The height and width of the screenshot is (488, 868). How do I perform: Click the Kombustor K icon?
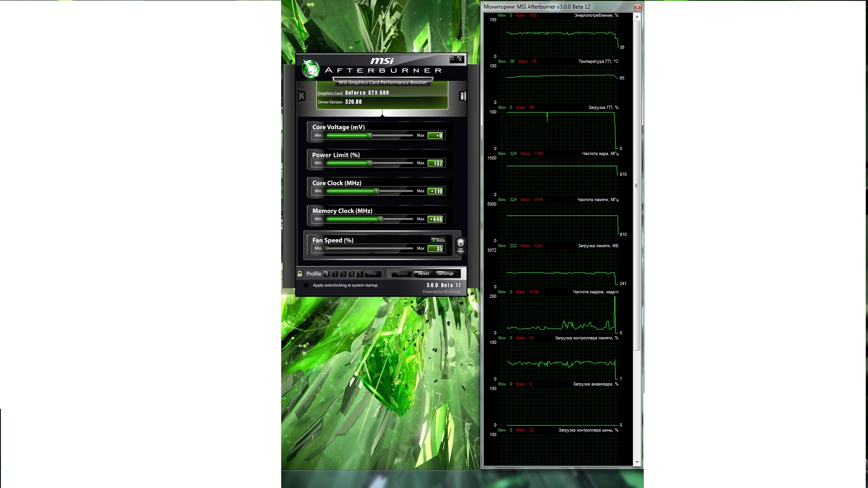click(x=302, y=96)
